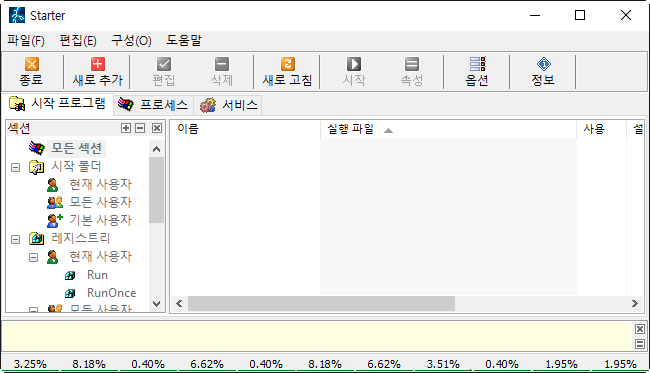This screenshot has height=373, width=650.
Task: Select the RunOnce registry entry
Action: coord(112,293)
